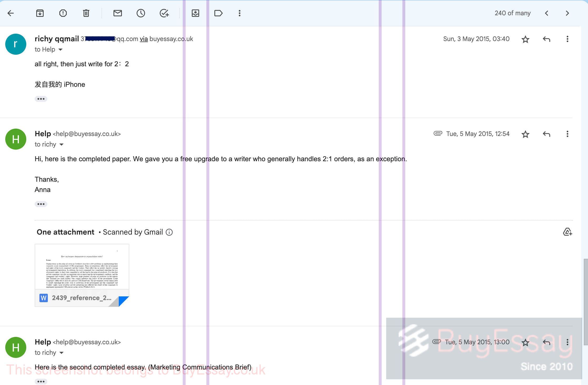Expand trimmed content below Anna's signature
This screenshot has width=588, height=385.
41,204
